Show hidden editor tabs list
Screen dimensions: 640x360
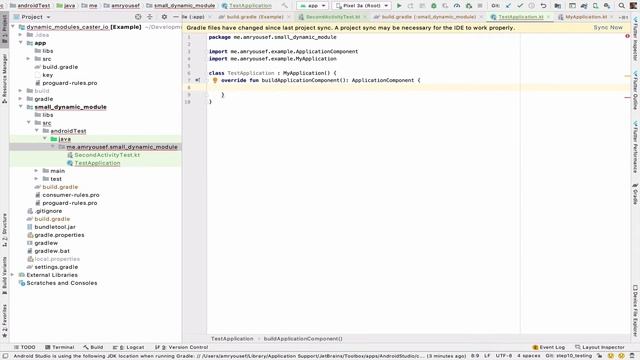click(x=623, y=17)
